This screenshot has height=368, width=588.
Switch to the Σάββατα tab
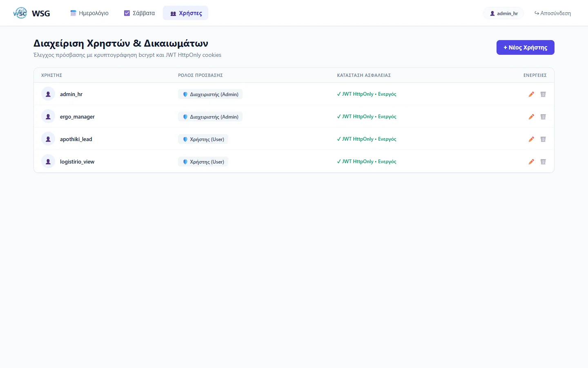pos(139,13)
